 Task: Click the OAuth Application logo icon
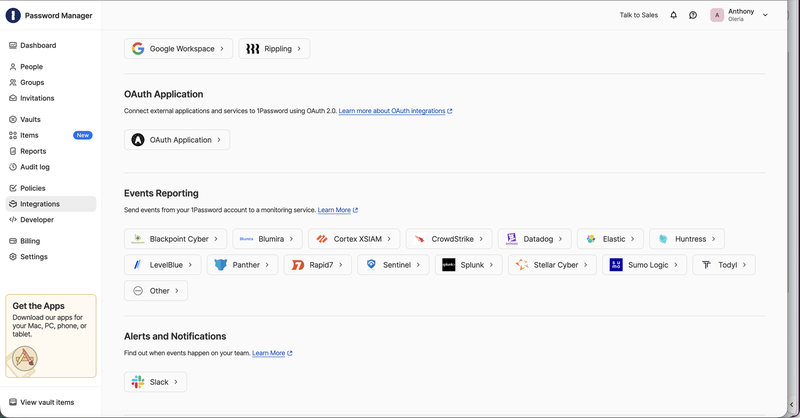(x=138, y=140)
